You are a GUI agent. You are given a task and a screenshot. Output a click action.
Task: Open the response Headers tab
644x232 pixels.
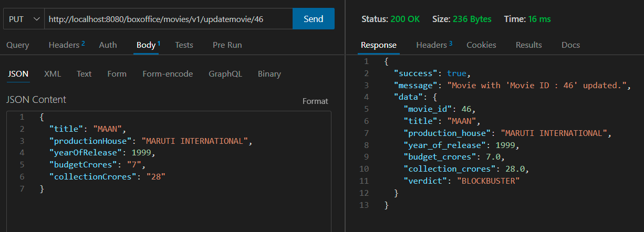click(x=434, y=45)
